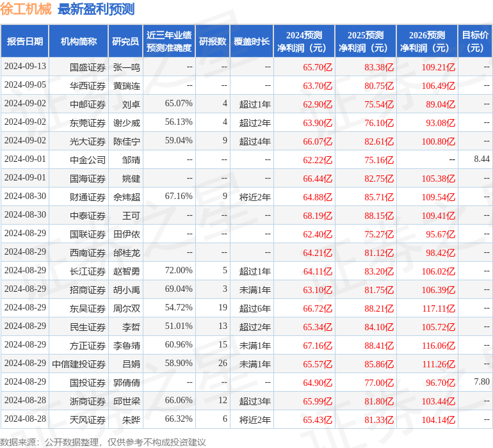Click 中泰证券 institution name
The width and height of the screenshot is (493, 448).
(x=88, y=216)
